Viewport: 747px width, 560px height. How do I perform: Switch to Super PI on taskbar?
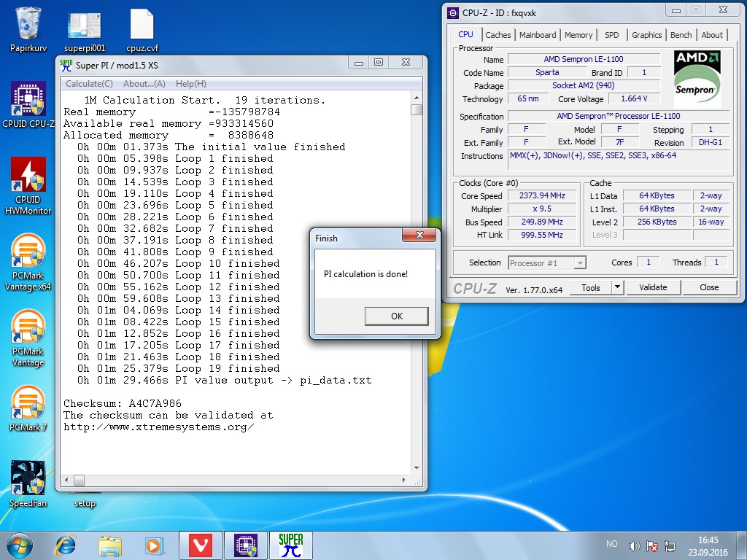pos(290,545)
